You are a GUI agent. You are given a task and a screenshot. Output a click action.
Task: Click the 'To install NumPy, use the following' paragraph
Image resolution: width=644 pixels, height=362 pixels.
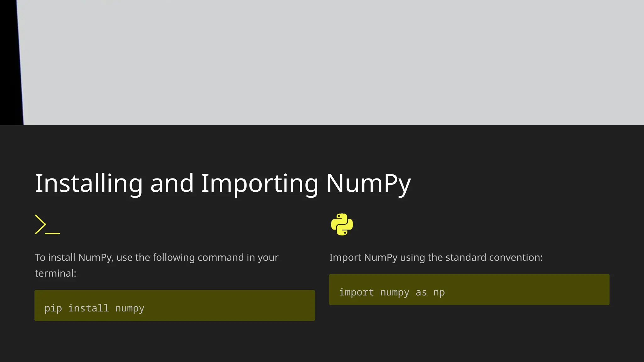[x=157, y=265]
